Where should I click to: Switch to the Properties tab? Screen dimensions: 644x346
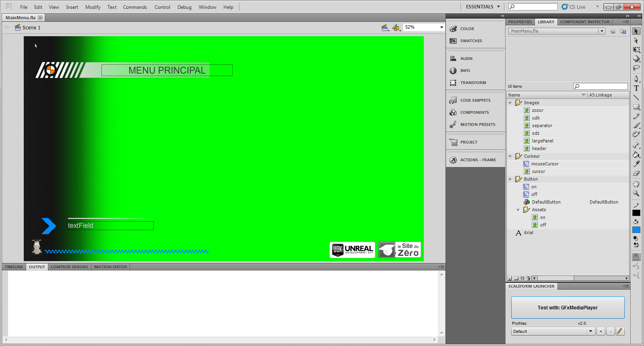[x=520, y=22]
